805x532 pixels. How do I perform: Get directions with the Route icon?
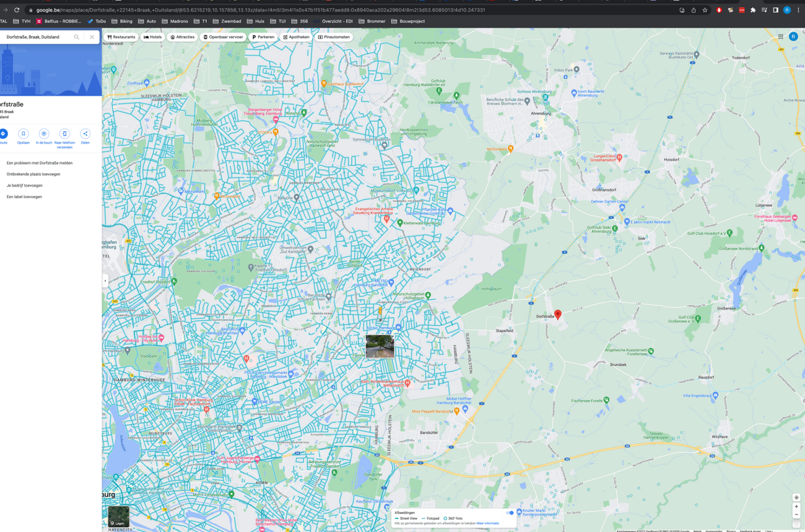(x=3, y=134)
